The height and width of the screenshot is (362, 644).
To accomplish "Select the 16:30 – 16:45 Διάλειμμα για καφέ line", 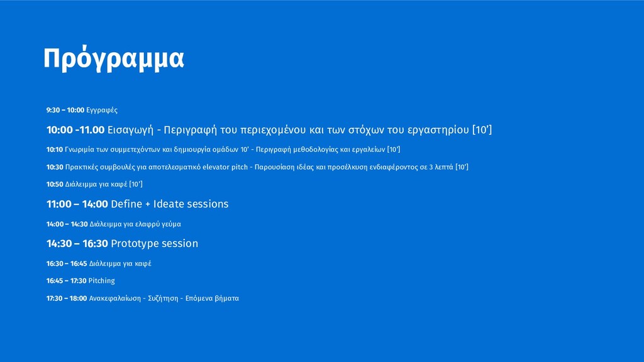I will pyautogui.click(x=99, y=263).
